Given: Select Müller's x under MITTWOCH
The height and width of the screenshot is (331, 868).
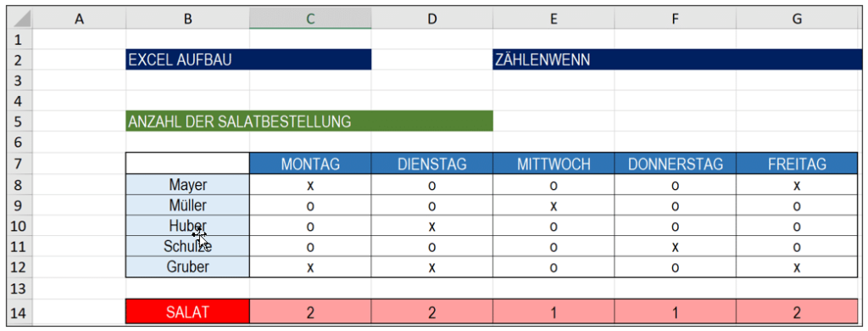Looking at the screenshot, I should [554, 205].
